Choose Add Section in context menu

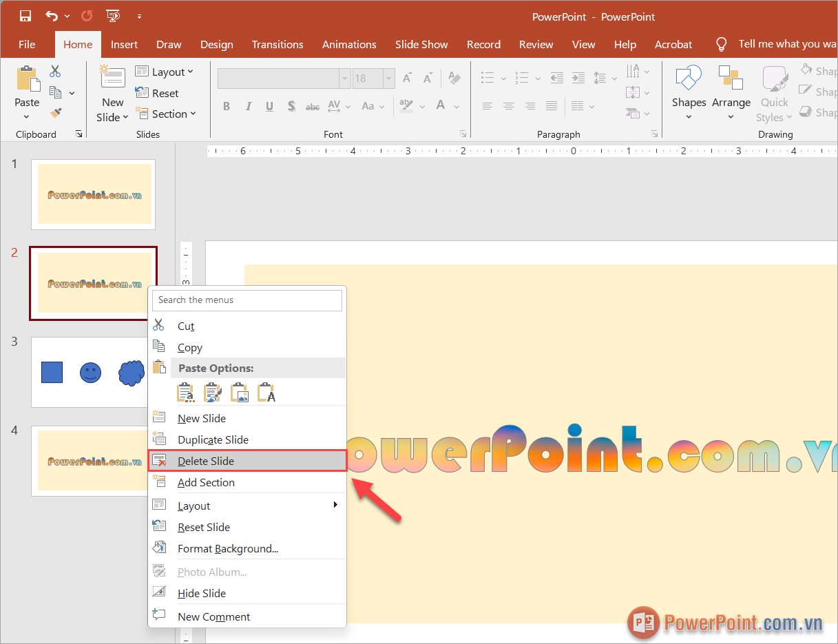point(247,482)
